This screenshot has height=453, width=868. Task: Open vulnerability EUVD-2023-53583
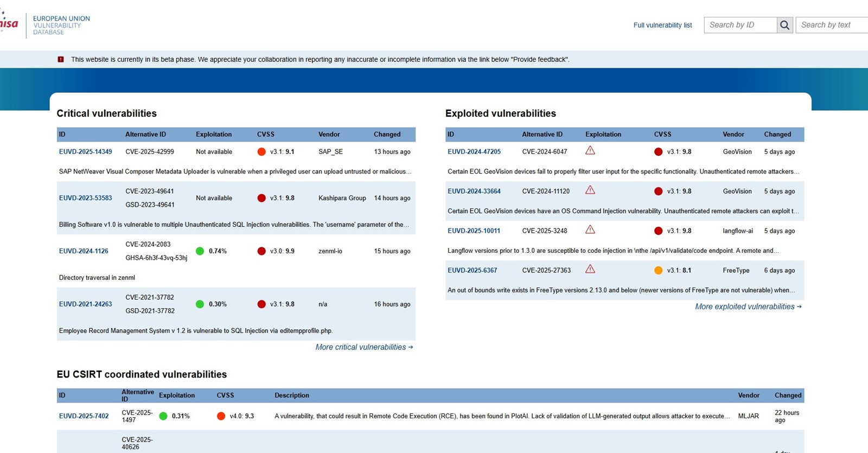(x=86, y=198)
